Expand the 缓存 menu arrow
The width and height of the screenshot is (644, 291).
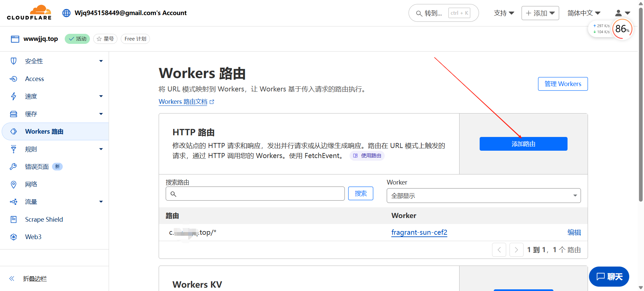click(101, 114)
